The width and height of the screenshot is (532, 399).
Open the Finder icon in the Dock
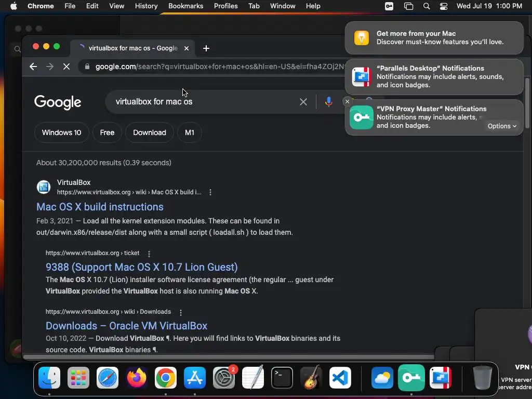[x=49, y=377]
